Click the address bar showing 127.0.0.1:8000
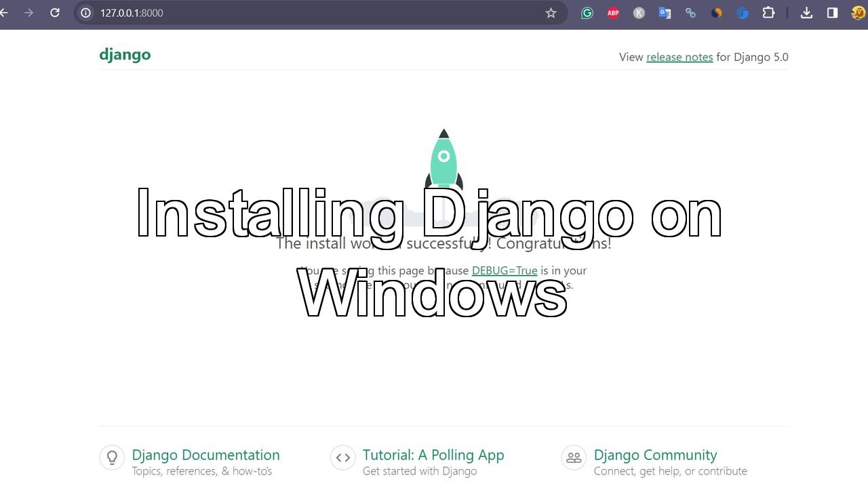Viewport: 868px width, 488px height. pyautogui.click(x=305, y=13)
